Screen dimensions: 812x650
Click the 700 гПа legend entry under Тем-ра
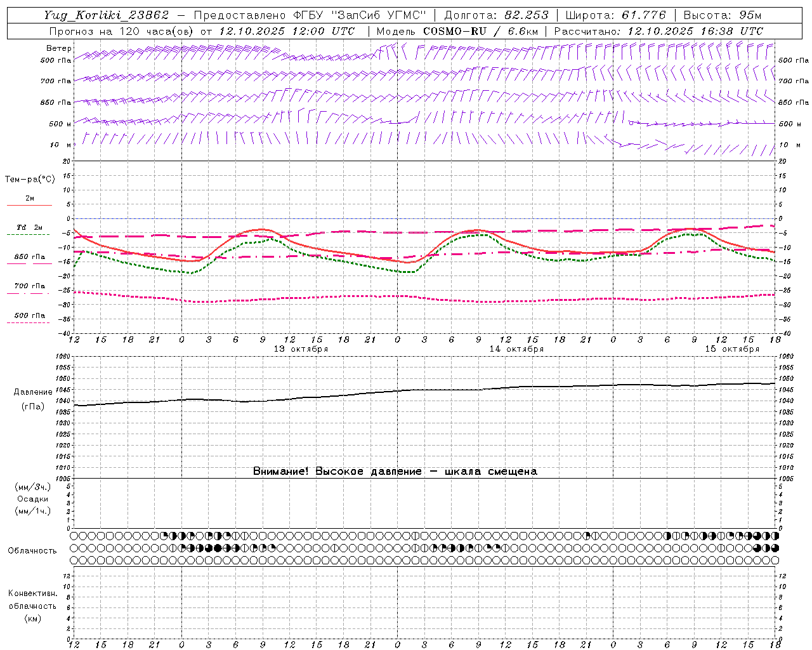point(30,286)
